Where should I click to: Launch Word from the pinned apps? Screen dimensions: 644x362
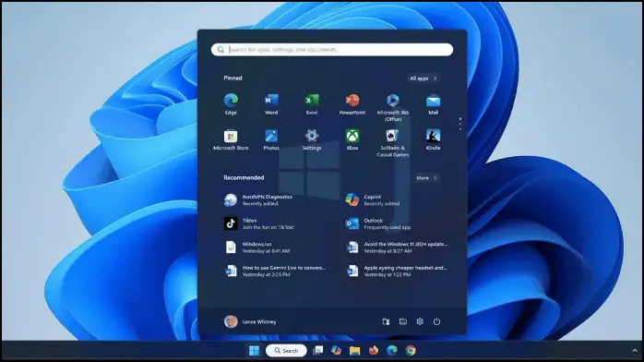[271, 104]
